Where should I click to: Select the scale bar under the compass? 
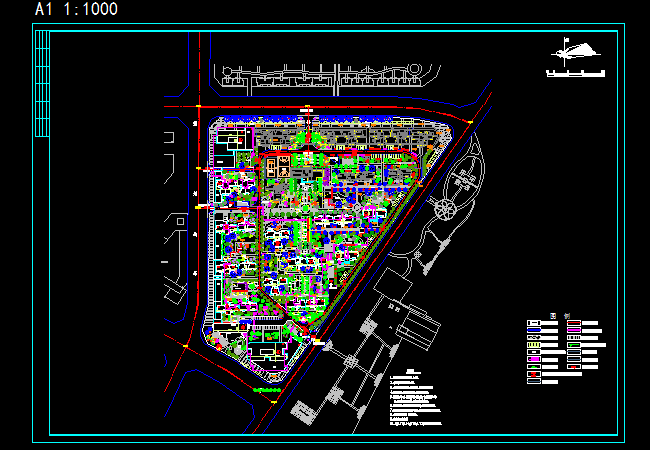(x=575, y=73)
